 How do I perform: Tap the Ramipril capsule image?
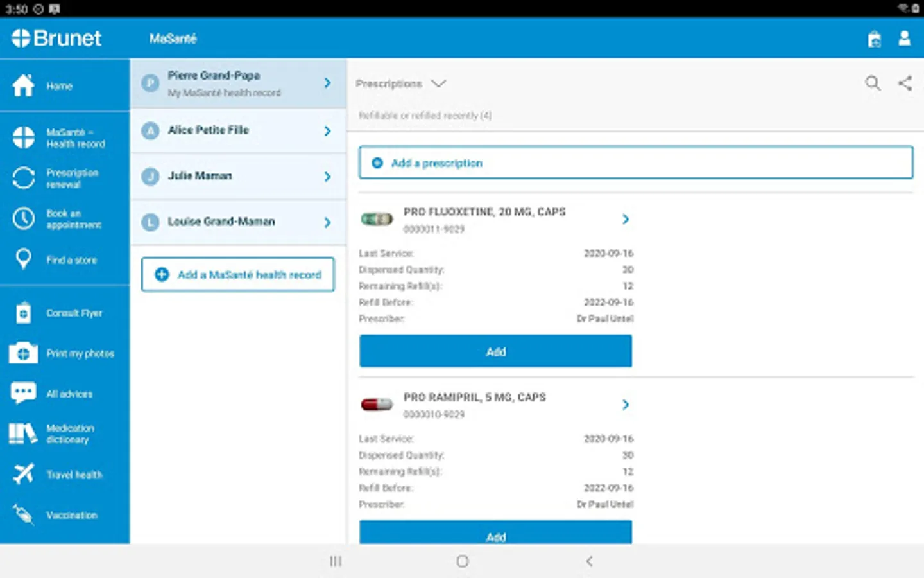[377, 405]
